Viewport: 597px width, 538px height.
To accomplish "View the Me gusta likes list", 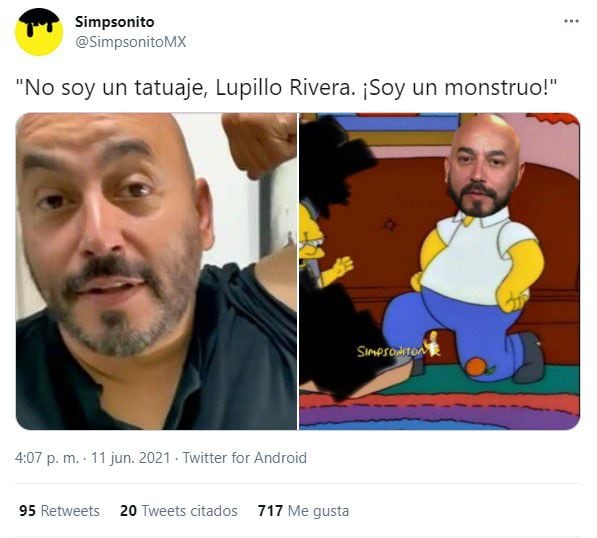I will [318, 511].
